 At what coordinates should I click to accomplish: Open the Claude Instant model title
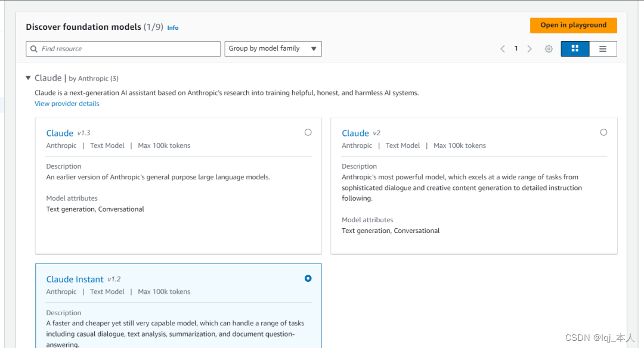pyautogui.click(x=75, y=279)
